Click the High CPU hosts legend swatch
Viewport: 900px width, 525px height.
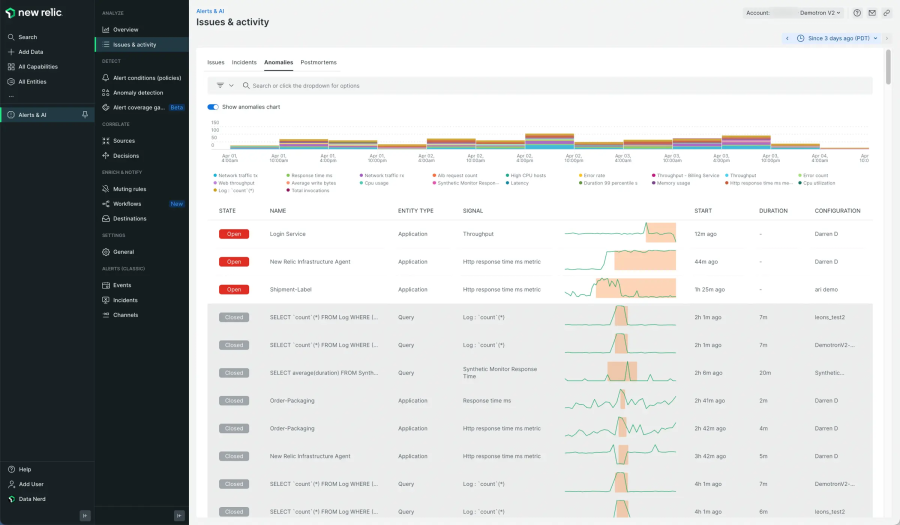[x=507, y=176]
